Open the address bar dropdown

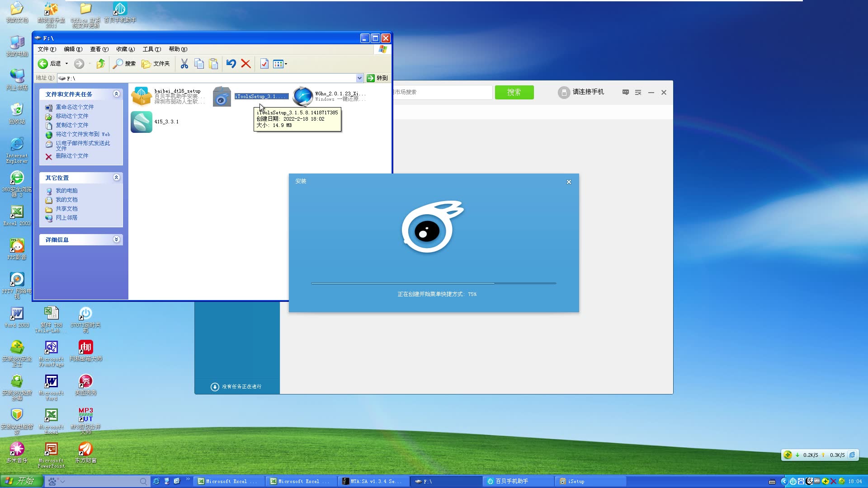(359, 78)
